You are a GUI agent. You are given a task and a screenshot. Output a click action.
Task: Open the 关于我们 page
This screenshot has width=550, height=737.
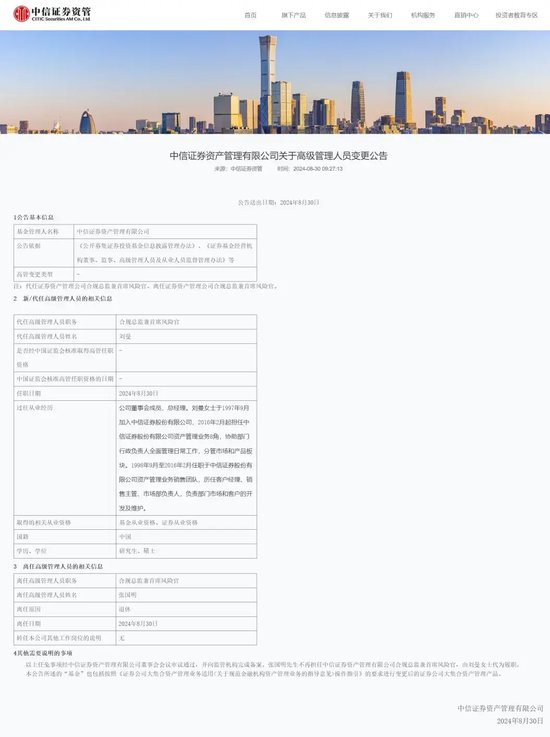click(380, 15)
